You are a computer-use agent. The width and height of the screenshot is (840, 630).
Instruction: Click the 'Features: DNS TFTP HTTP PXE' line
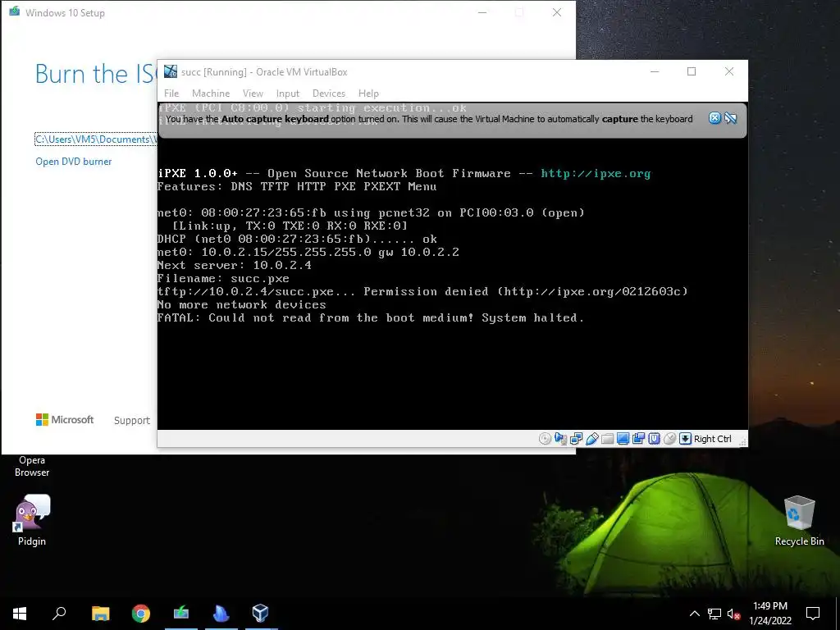click(x=297, y=186)
